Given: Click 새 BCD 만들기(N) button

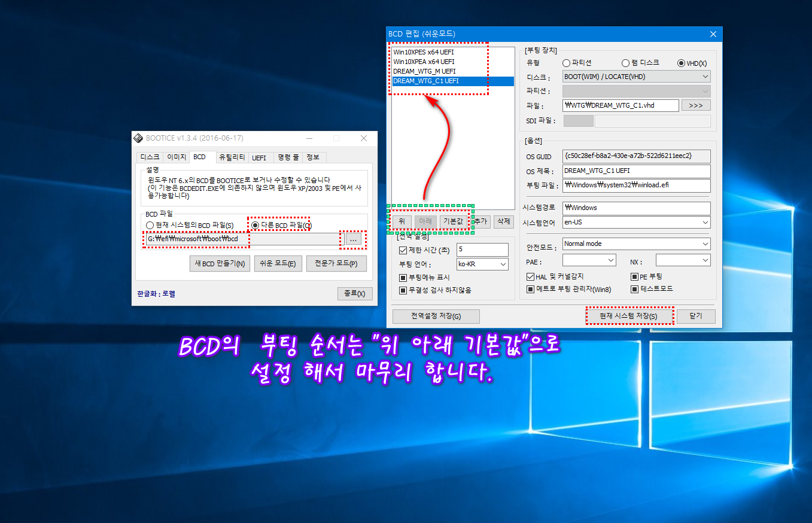Looking at the screenshot, I should point(220,264).
